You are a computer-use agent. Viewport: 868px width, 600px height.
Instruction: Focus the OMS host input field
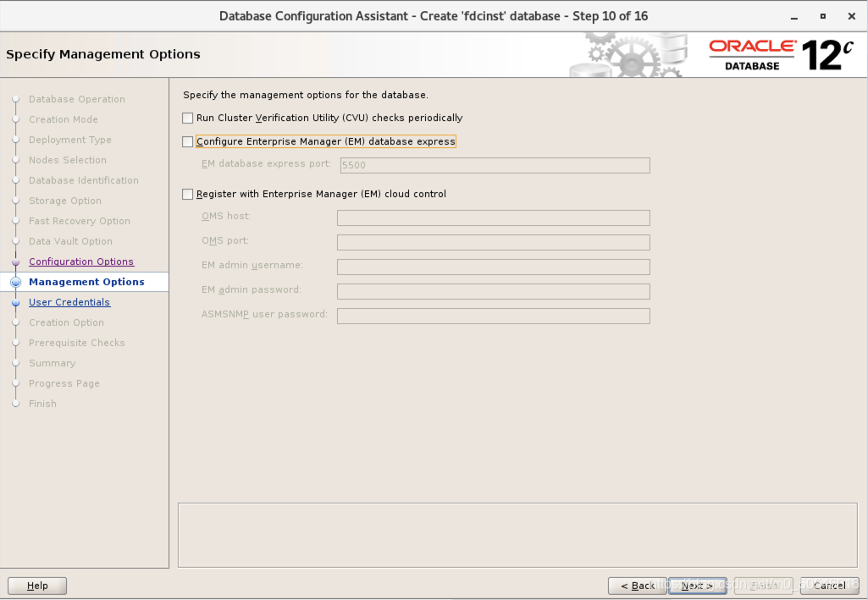tap(493, 217)
